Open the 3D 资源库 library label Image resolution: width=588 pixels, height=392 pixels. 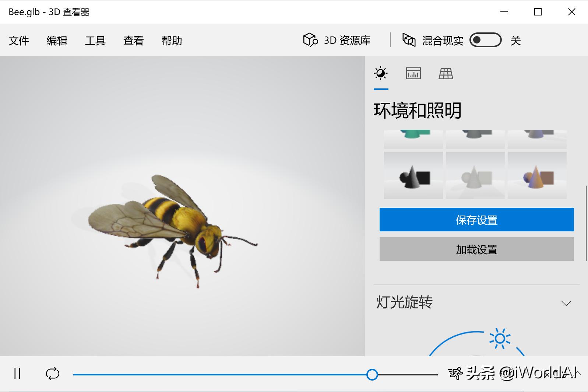tap(347, 40)
